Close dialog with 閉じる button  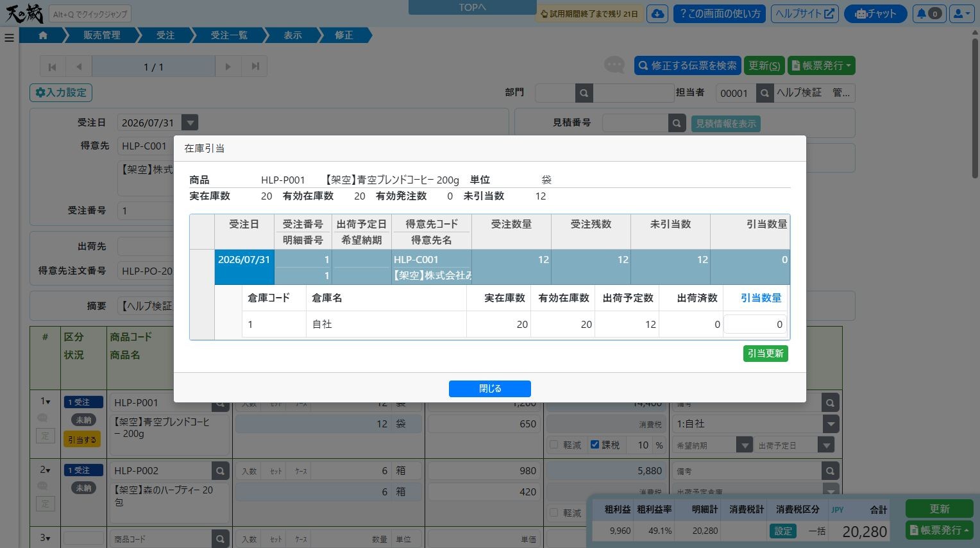click(x=490, y=389)
